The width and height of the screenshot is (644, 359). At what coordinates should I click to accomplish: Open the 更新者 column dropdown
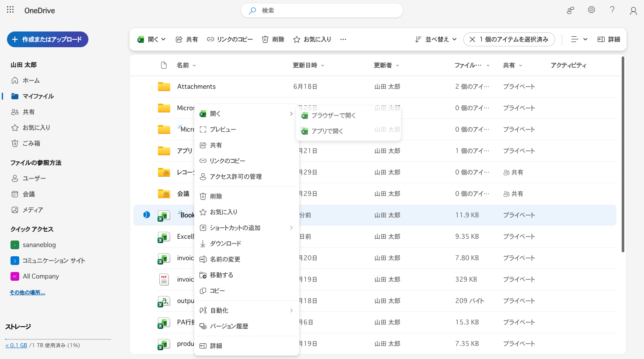[x=386, y=65]
